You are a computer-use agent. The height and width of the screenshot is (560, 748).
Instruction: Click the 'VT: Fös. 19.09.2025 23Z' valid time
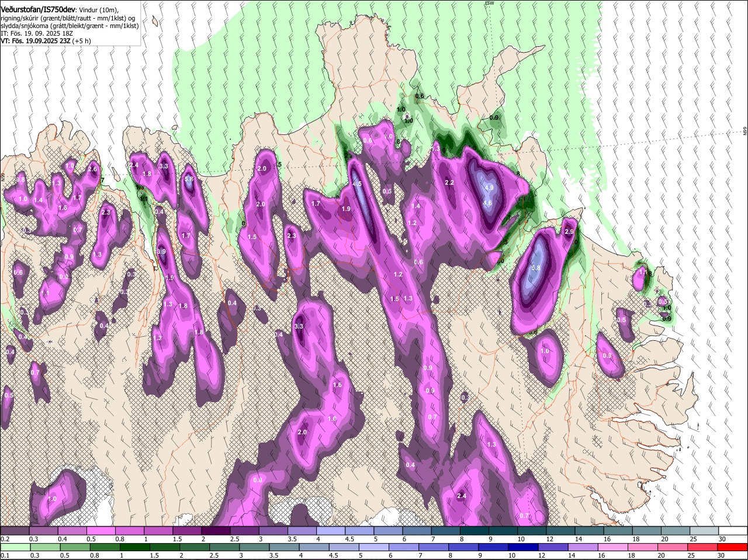[36, 41]
